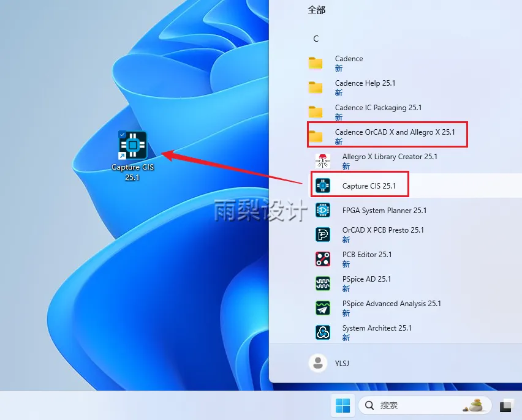Click the FPGA System Planner 25.1 icon
The image size is (522, 420).
click(323, 210)
